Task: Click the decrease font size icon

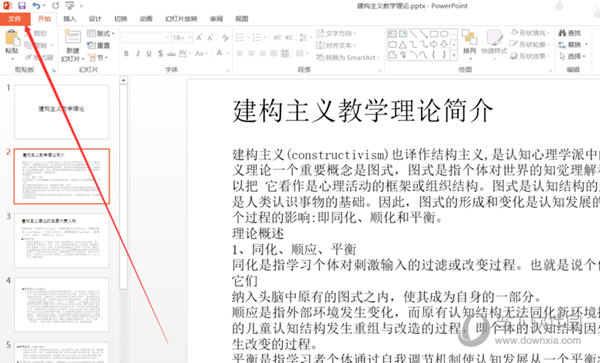Action: point(210,37)
